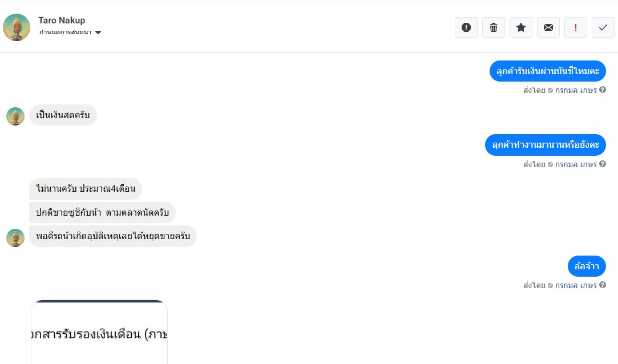Click the avatar beside "เป็นเงินสดครับ" message

[15, 116]
